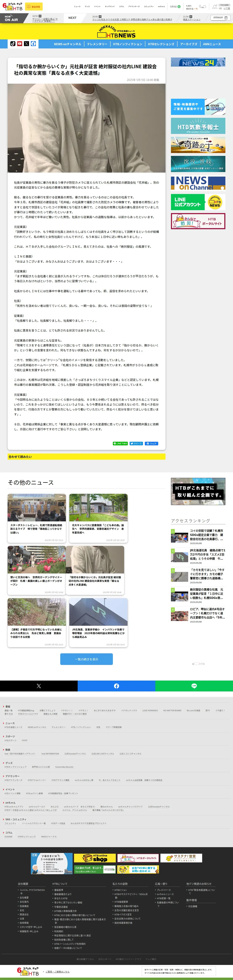Share article with the Tweet button

coord(136,444)
